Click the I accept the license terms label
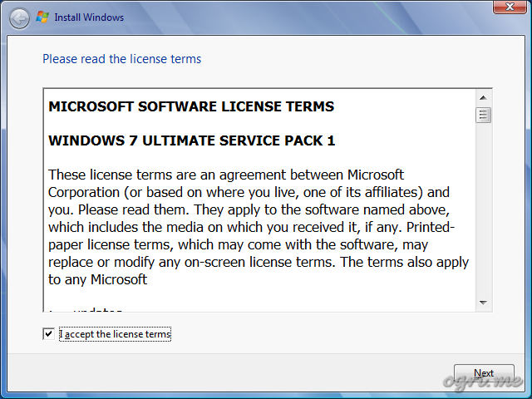This screenshot has height=399, width=532. click(115, 334)
